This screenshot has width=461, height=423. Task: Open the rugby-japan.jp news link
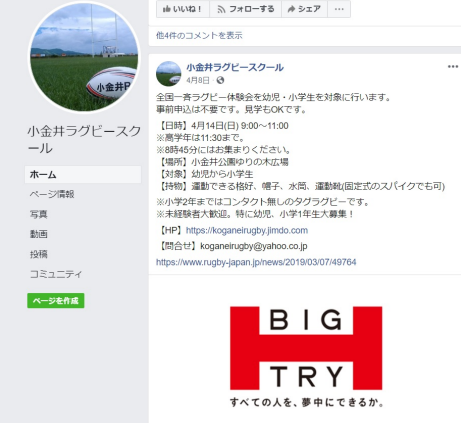click(256, 262)
